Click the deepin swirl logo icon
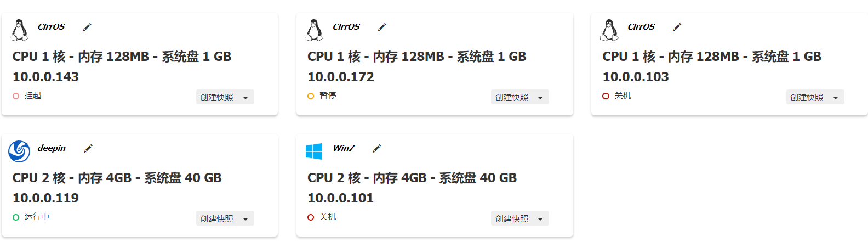 [19, 151]
